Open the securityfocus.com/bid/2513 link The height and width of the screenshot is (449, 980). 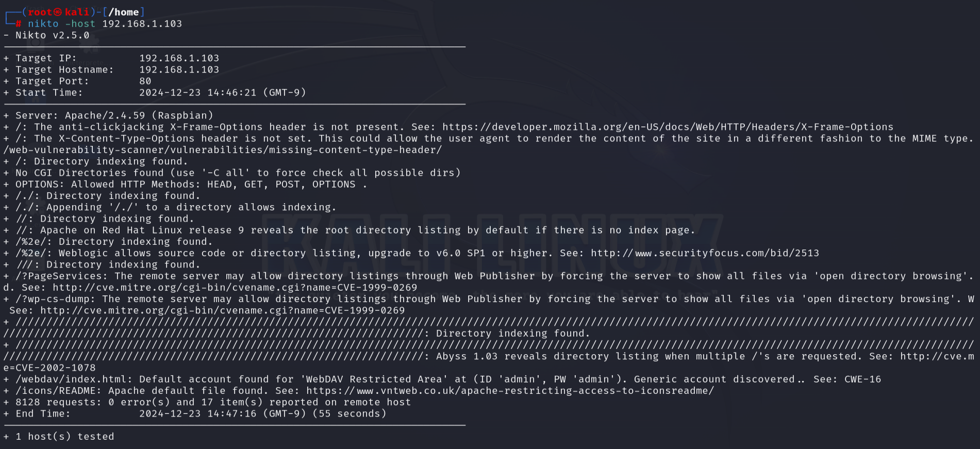[x=705, y=253]
